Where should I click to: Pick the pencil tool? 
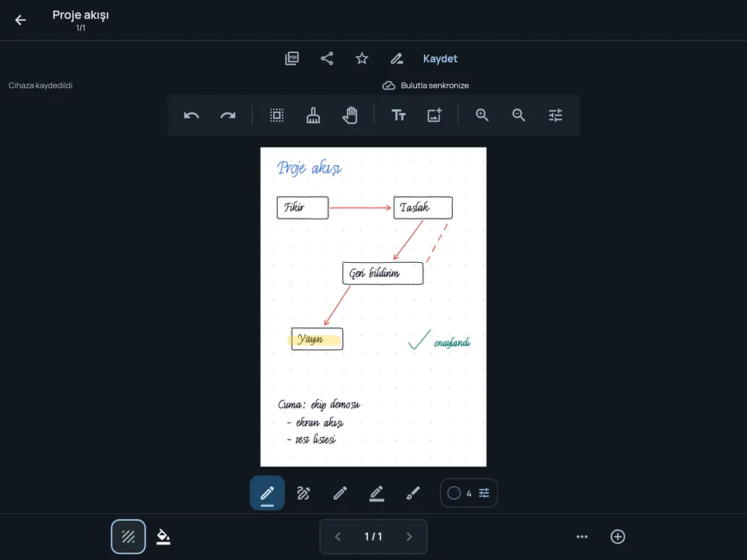[x=340, y=493]
